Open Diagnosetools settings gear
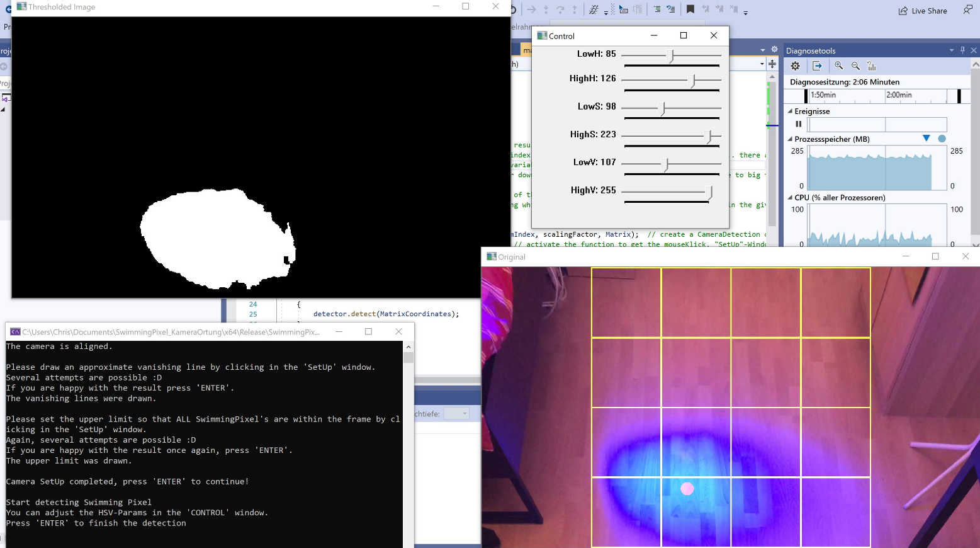This screenshot has width=980, height=548. [796, 66]
